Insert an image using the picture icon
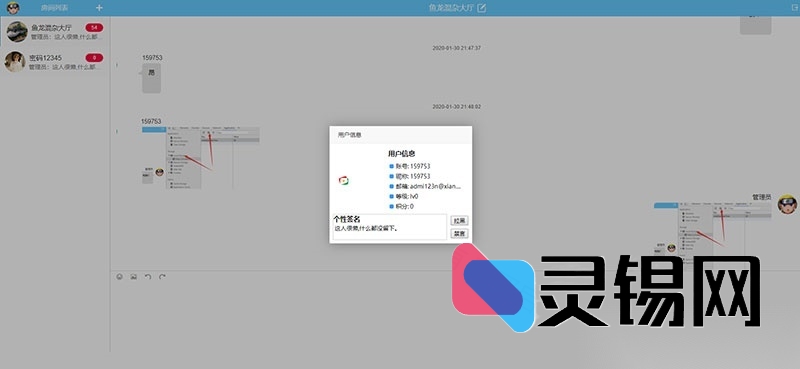 pos(134,277)
